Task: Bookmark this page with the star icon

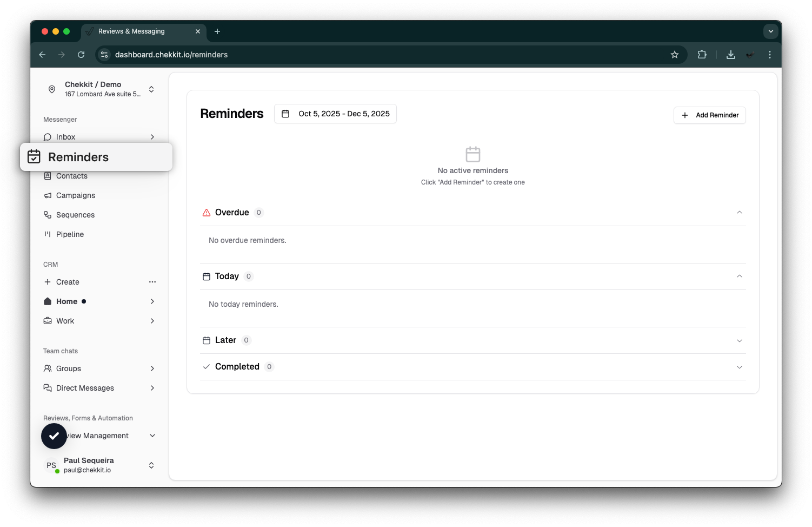Action: 675,55
